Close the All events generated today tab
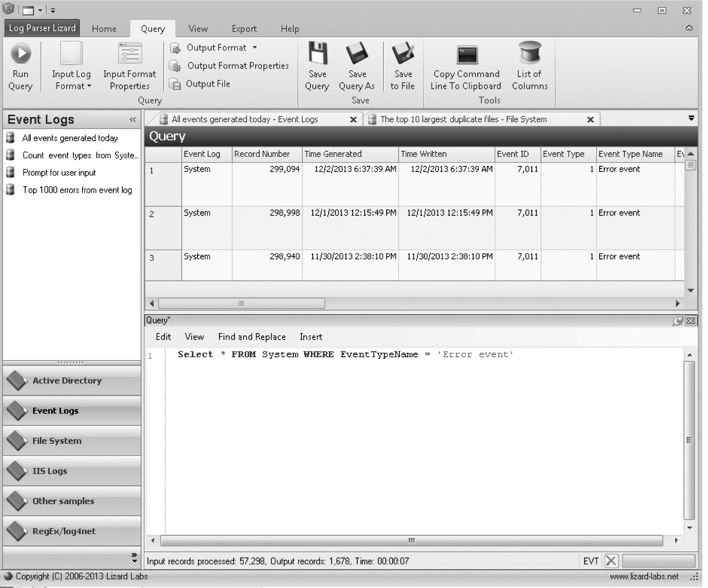The width and height of the screenshot is (708, 588). pyautogui.click(x=354, y=120)
